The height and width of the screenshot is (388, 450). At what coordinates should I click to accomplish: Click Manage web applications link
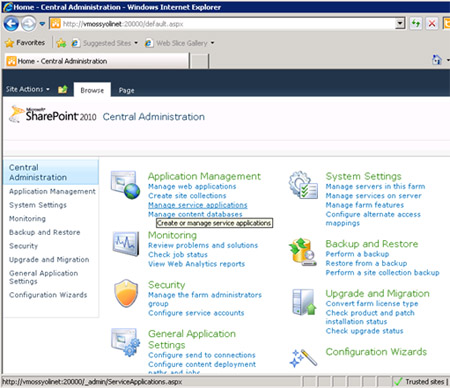[x=192, y=187]
